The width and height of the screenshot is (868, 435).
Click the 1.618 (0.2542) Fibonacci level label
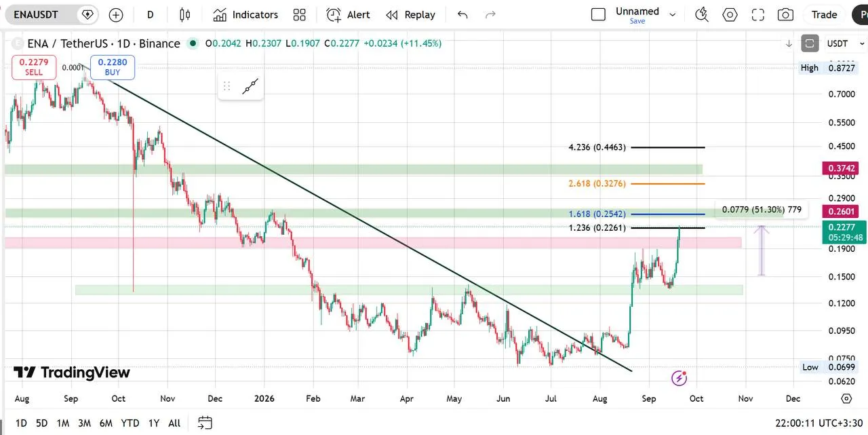tap(597, 214)
